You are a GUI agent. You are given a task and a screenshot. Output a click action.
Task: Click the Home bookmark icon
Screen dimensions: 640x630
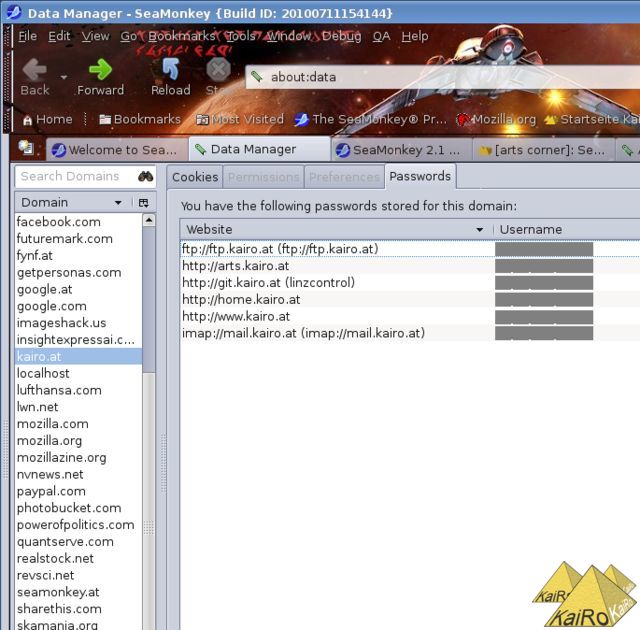(x=27, y=120)
